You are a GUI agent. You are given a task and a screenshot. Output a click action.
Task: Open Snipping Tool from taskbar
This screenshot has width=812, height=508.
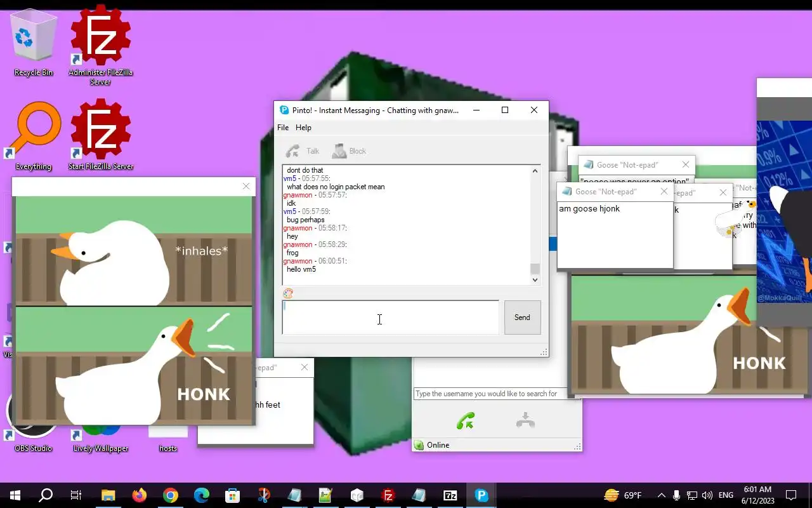[263, 495]
